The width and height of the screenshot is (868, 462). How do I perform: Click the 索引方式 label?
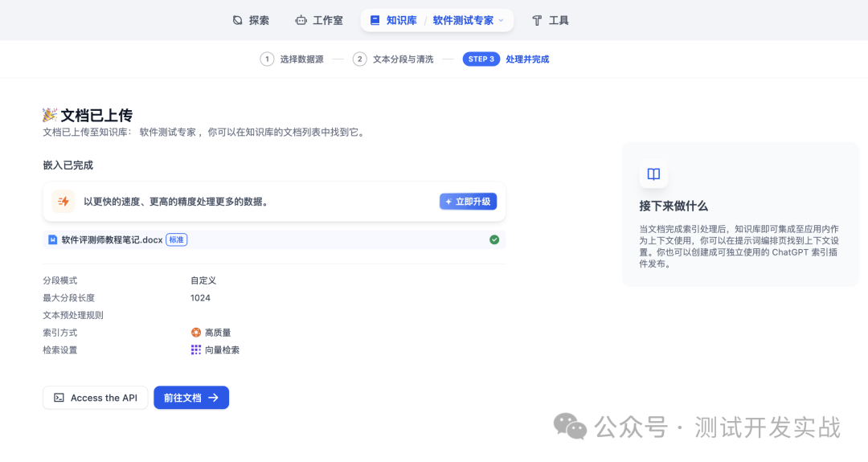click(x=60, y=333)
